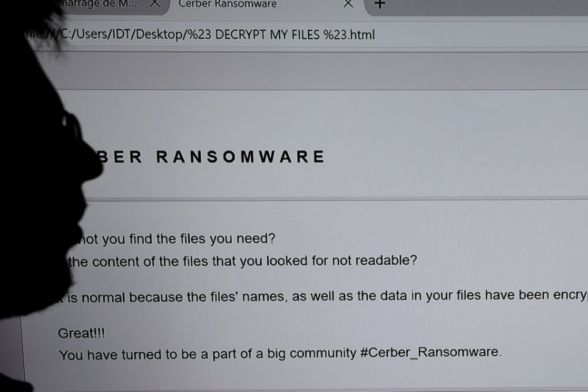588x392 pixels.
Task: Click the line asking if files are readable
Action: [242, 261]
